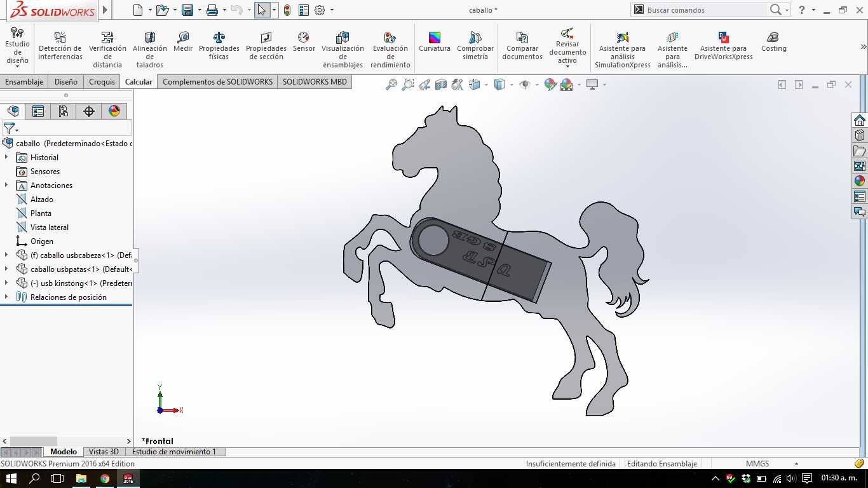The image size is (868, 488).
Task: Open Alineación de taladros tool
Action: point(150,50)
